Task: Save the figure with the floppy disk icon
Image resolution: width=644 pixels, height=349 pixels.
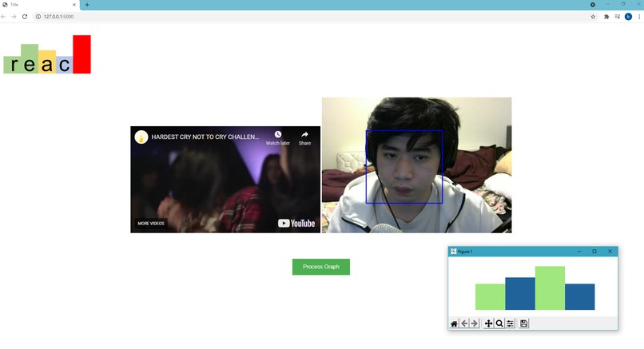Action: [523, 323]
